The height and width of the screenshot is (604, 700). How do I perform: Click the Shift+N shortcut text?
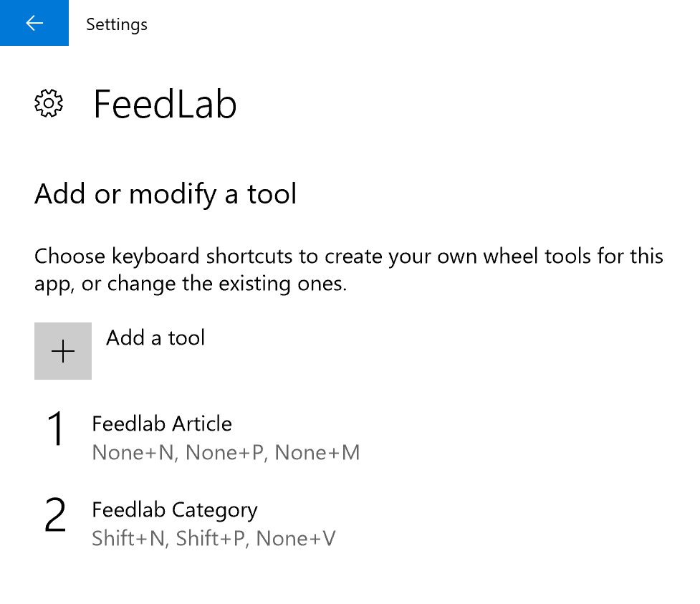coord(130,538)
